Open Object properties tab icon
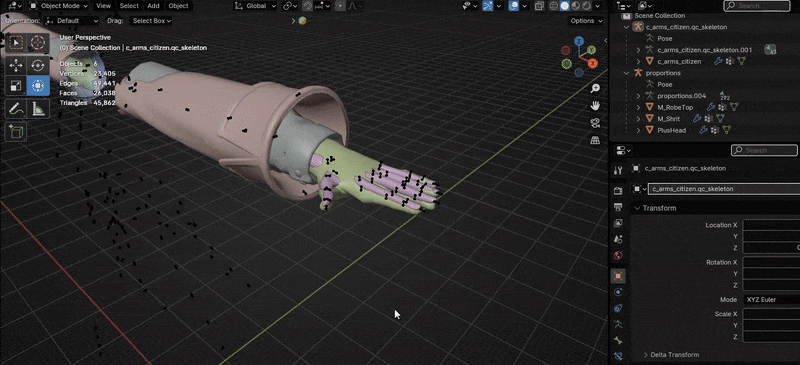The width and height of the screenshot is (800, 365). [618, 276]
